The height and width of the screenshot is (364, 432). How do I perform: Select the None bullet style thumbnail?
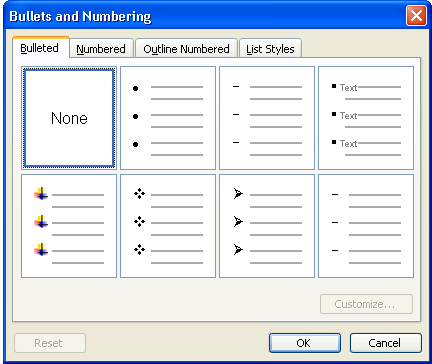click(69, 118)
